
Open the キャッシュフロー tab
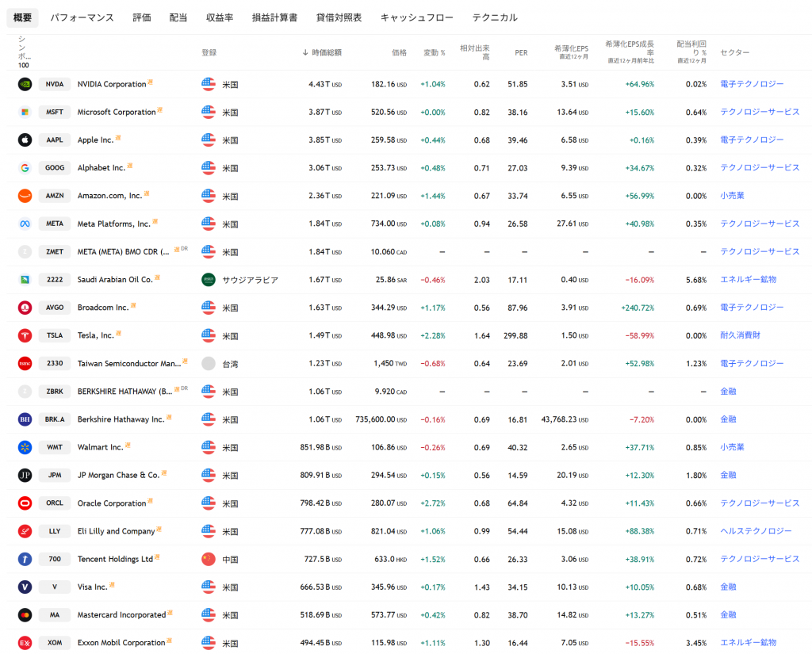(x=416, y=17)
